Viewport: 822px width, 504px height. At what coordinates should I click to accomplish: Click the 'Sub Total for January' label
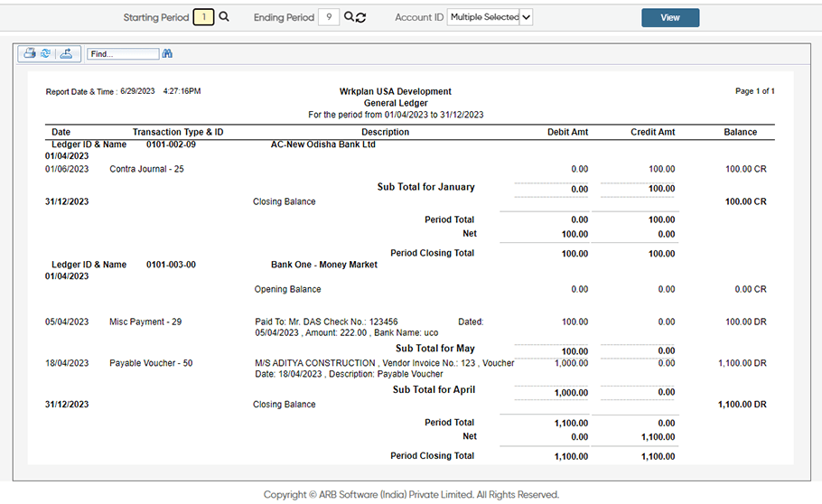[425, 187]
